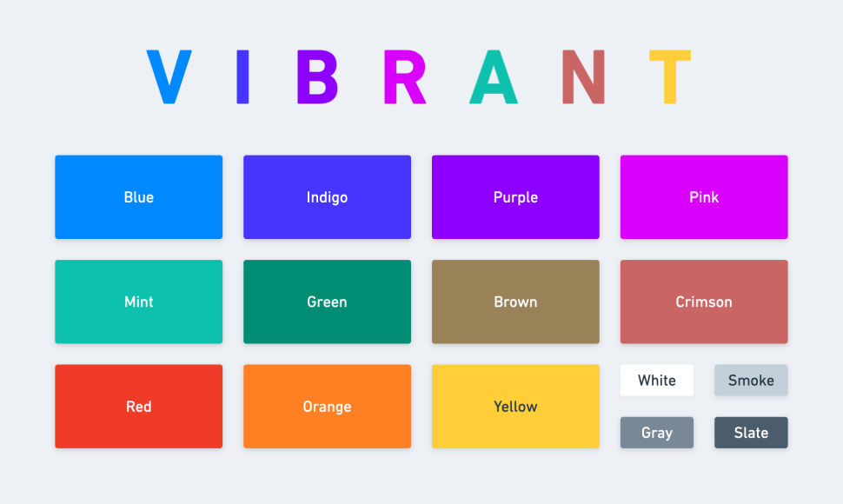The image size is (843, 504).
Task: Pick the Green color swatch
Action: pyautogui.click(x=327, y=302)
